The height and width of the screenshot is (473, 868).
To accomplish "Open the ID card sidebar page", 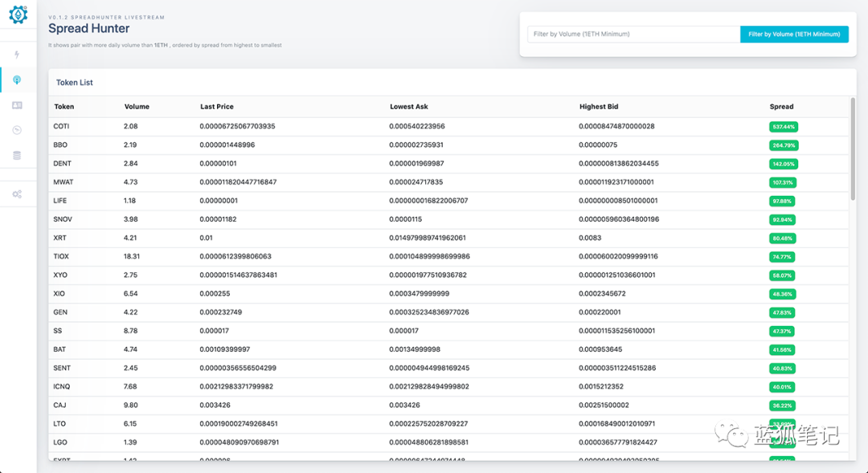I will [18, 105].
